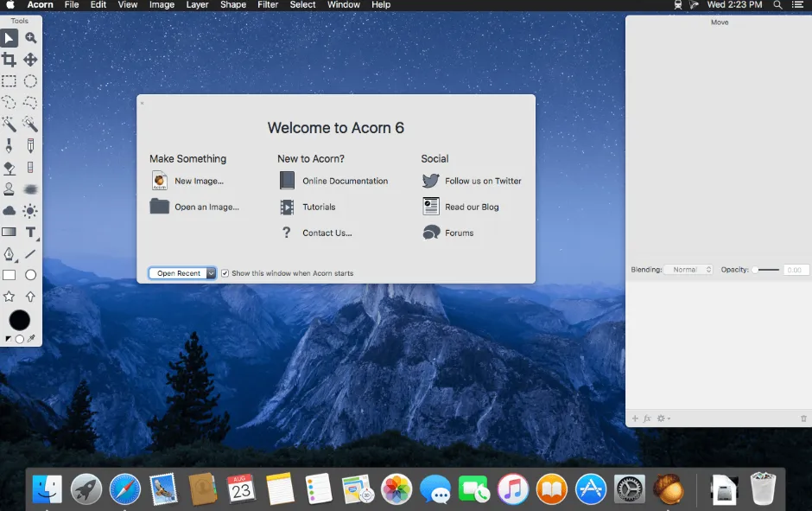The image size is (812, 511).
Task: Select the cloud-shaped Burn tool
Action: (9, 210)
